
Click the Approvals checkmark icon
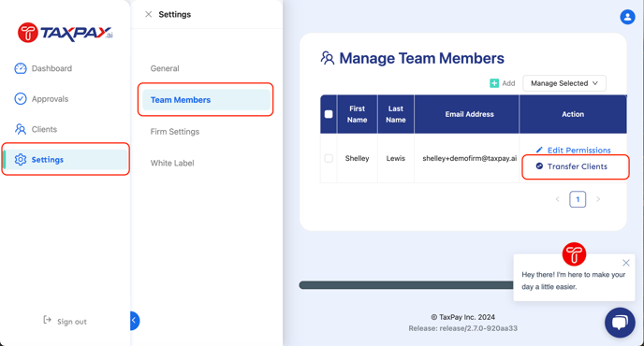point(21,98)
